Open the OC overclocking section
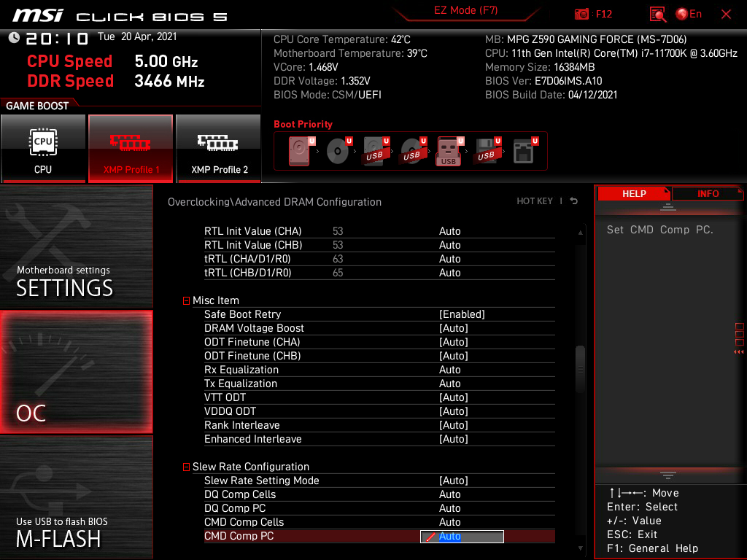Screen dimensions: 747x560 coord(76,372)
